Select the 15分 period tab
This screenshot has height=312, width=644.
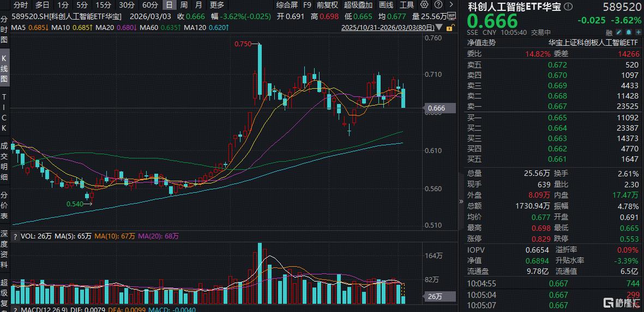103,5
